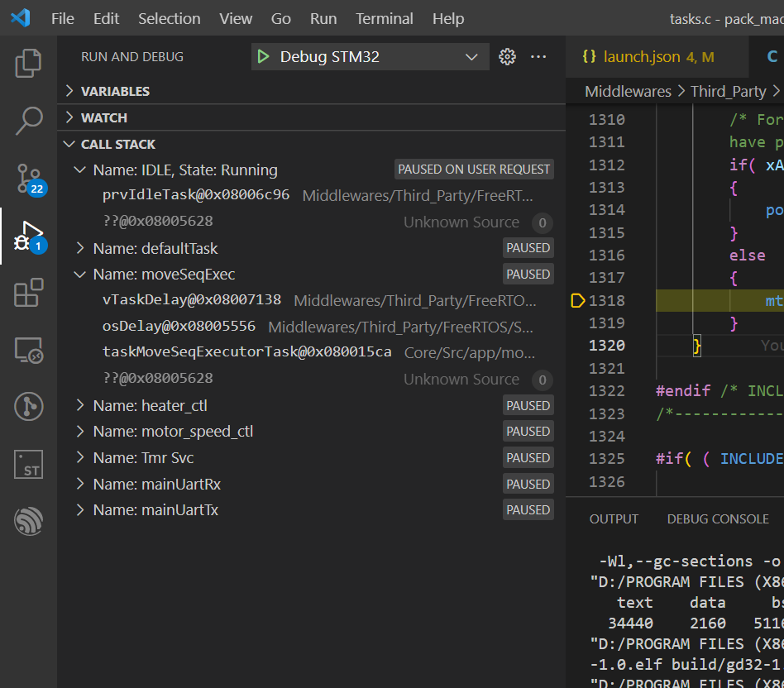Start debugging with green play button
Image resolution: width=784 pixels, height=688 pixels.
click(263, 57)
